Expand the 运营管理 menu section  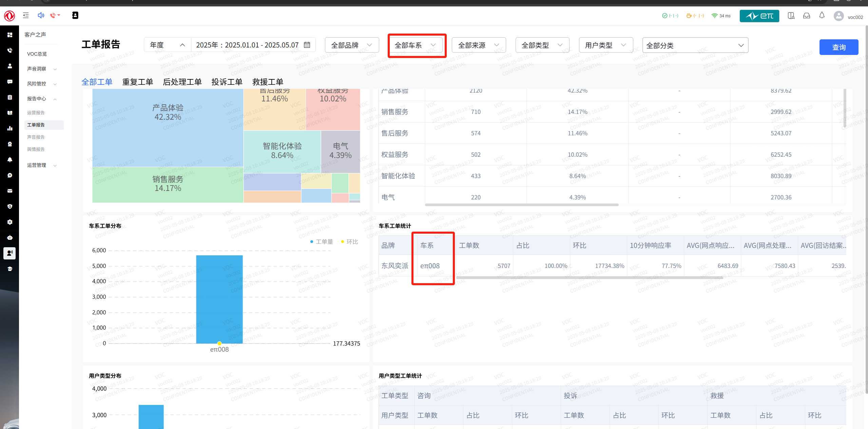pos(42,165)
